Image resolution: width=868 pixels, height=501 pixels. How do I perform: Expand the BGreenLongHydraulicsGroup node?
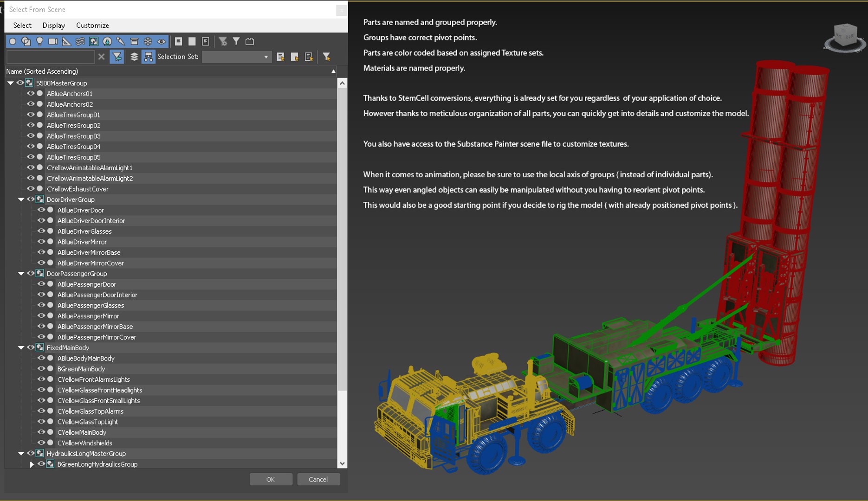point(32,464)
